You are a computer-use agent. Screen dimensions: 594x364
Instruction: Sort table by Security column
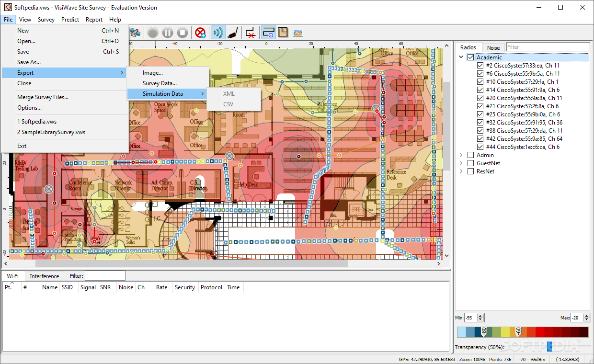tap(185, 287)
